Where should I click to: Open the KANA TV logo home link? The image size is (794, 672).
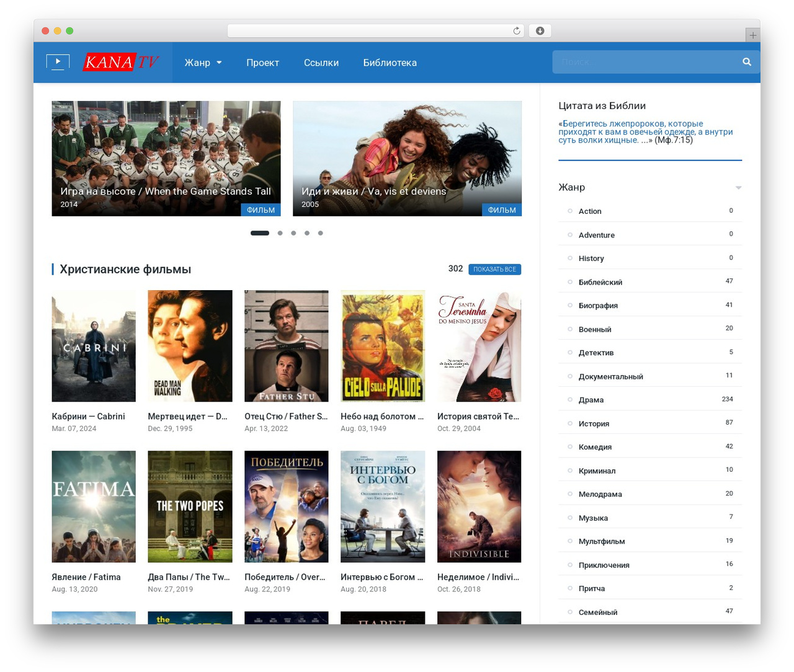(121, 62)
